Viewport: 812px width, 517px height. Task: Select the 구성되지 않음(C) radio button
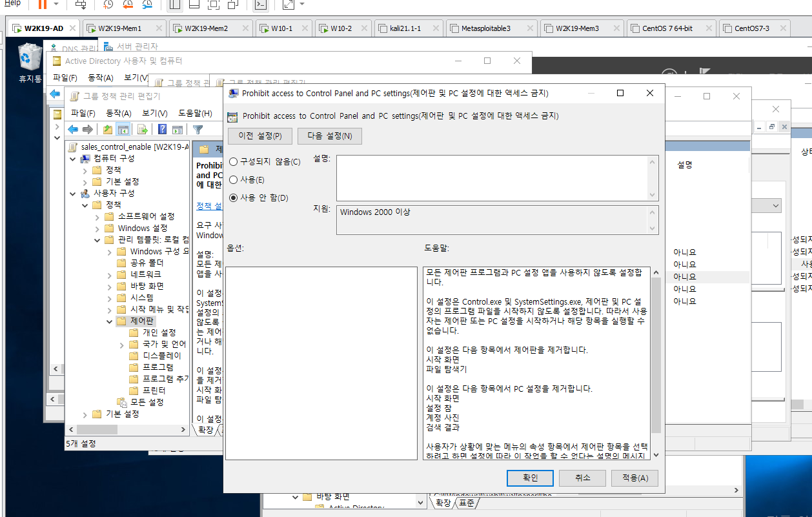coord(234,162)
